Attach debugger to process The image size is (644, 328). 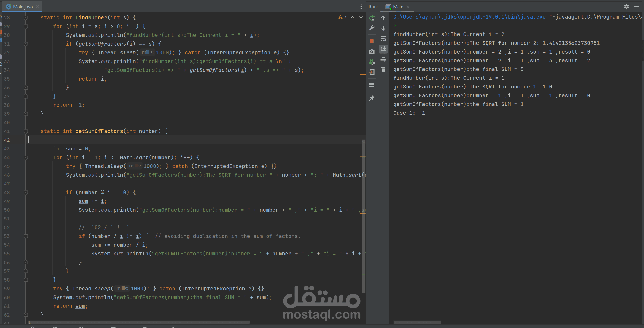pyautogui.click(x=372, y=62)
